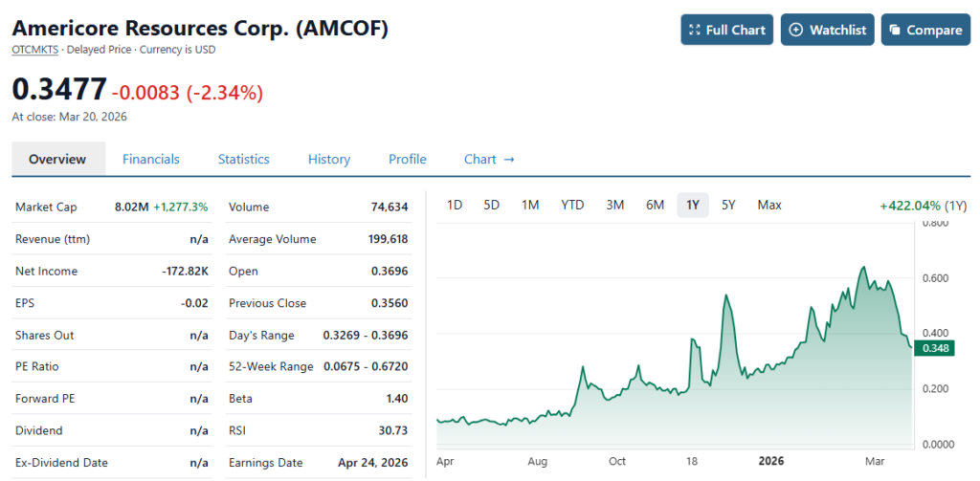Add stock via Watchlist button

point(828,30)
